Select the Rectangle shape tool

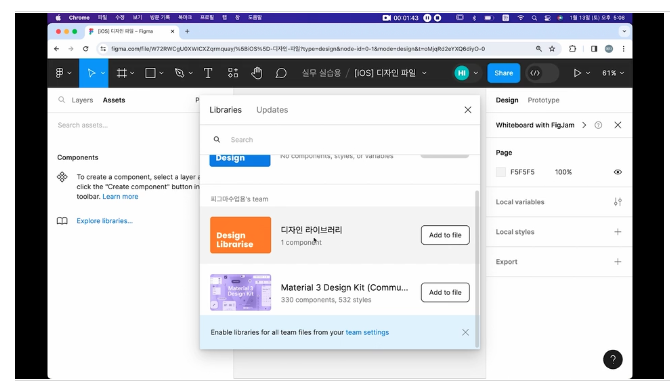click(150, 73)
